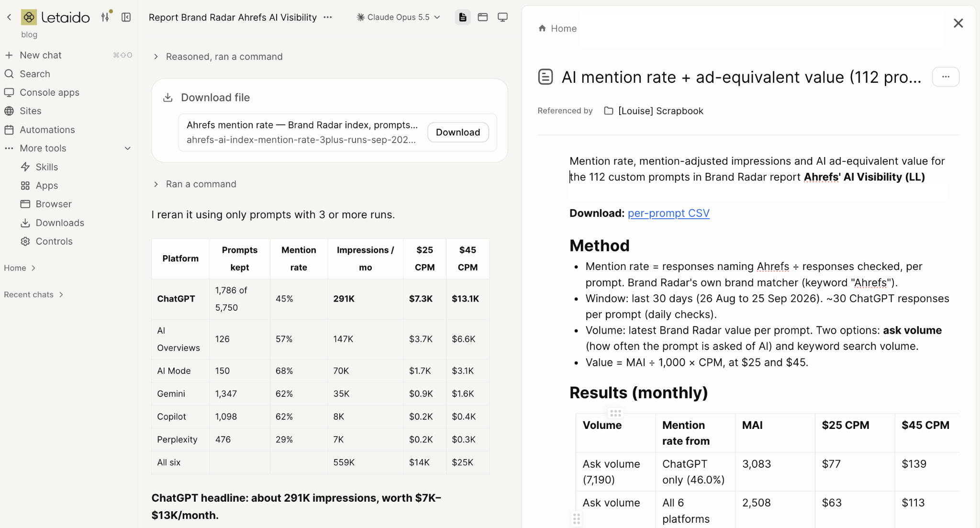
Task: Click the Download button for Ahrefs file
Action: click(458, 132)
